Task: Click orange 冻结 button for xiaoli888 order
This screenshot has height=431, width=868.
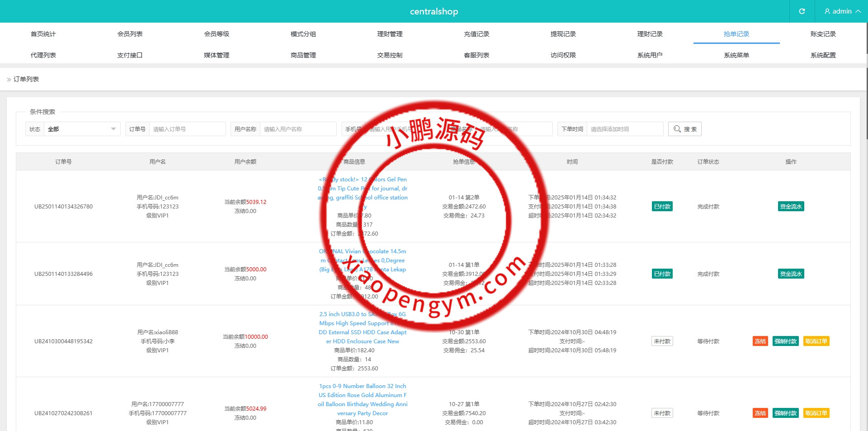Action: [760, 341]
